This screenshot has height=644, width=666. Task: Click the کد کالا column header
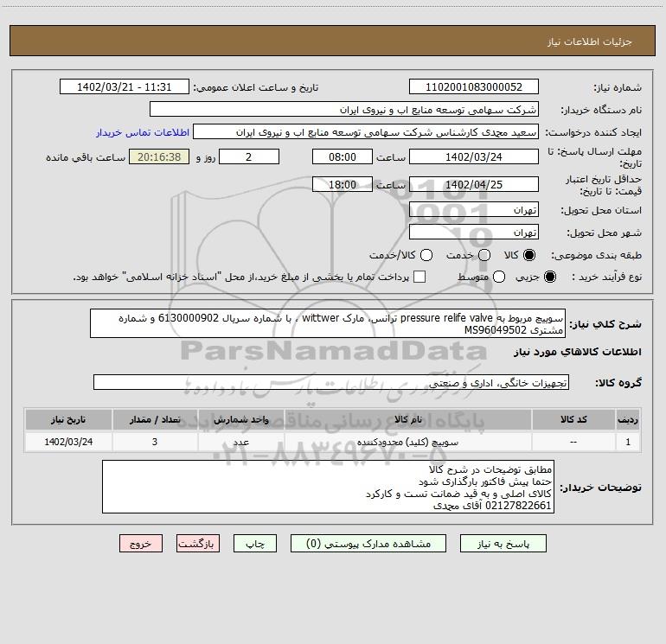tap(573, 419)
